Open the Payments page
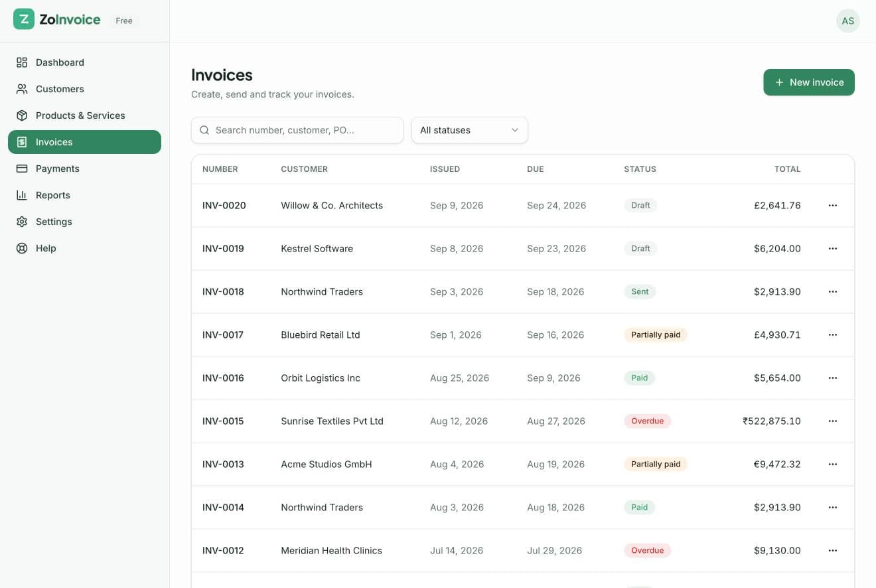This screenshot has height=588, width=876. 84,169
